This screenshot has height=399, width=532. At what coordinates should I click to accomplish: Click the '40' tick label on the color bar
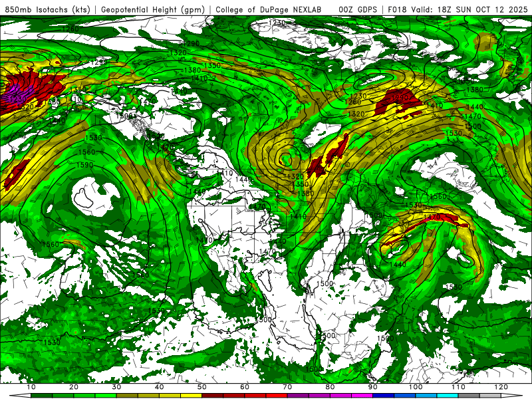[x=159, y=387]
